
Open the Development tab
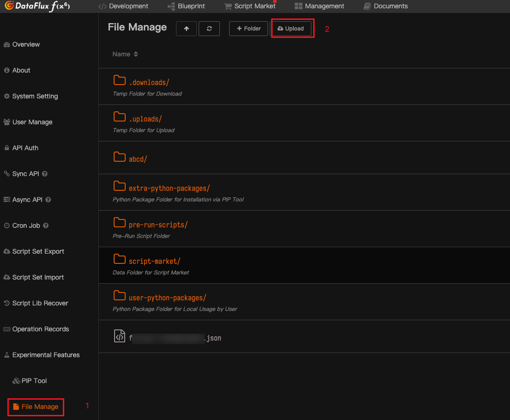coord(123,6)
